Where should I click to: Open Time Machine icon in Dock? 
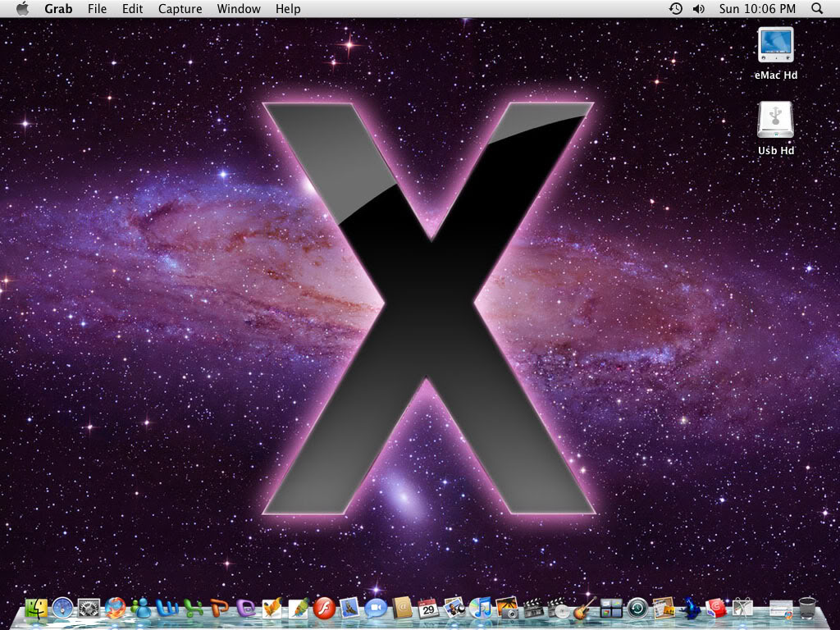(x=637, y=609)
